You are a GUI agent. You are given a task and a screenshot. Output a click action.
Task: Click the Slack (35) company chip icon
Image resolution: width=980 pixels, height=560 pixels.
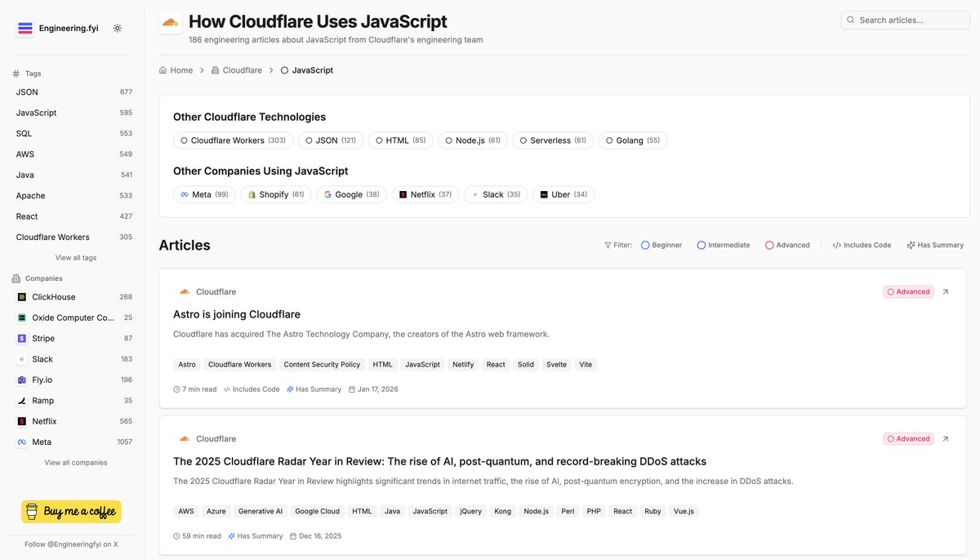point(475,195)
